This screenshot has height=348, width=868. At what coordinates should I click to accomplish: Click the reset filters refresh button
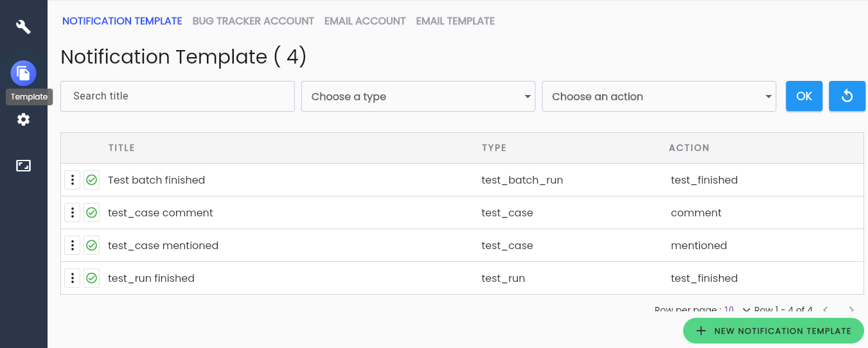point(847,96)
